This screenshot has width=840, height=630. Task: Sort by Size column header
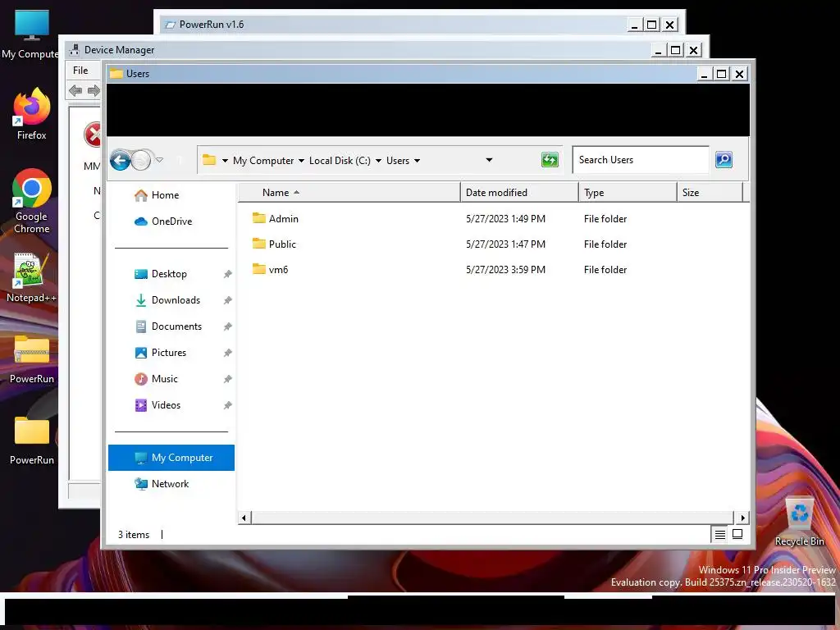[x=710, y=192]
